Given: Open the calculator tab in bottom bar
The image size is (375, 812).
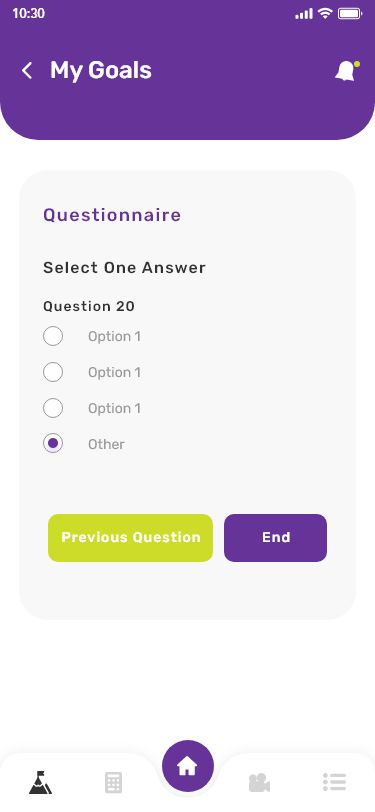Looking at the screenshot, I should [113, 782].
